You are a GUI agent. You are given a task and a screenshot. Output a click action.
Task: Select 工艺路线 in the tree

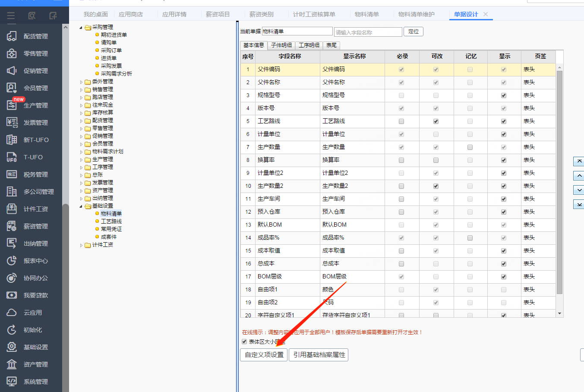click(x=111, y=221)
